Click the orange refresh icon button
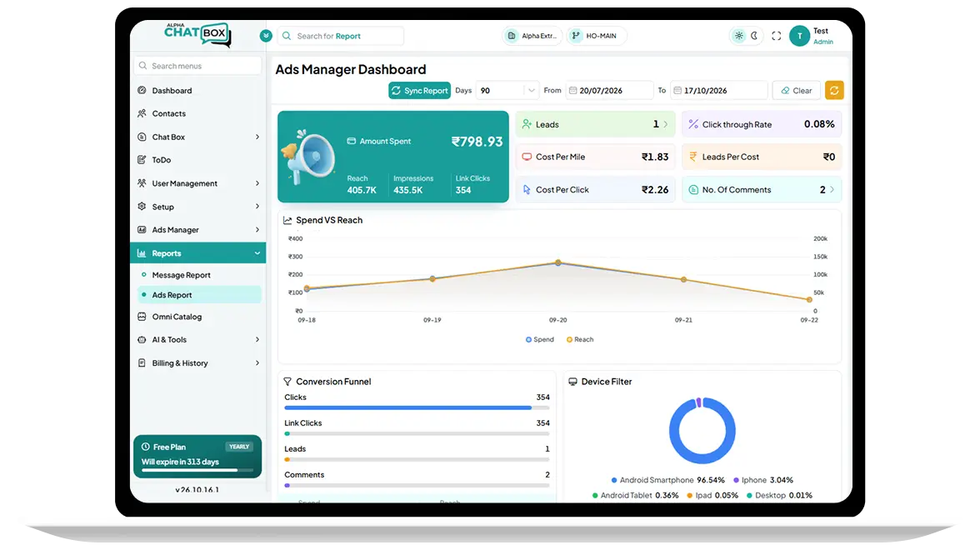This screenshot has width=980, height=550. tap(834, 91)
